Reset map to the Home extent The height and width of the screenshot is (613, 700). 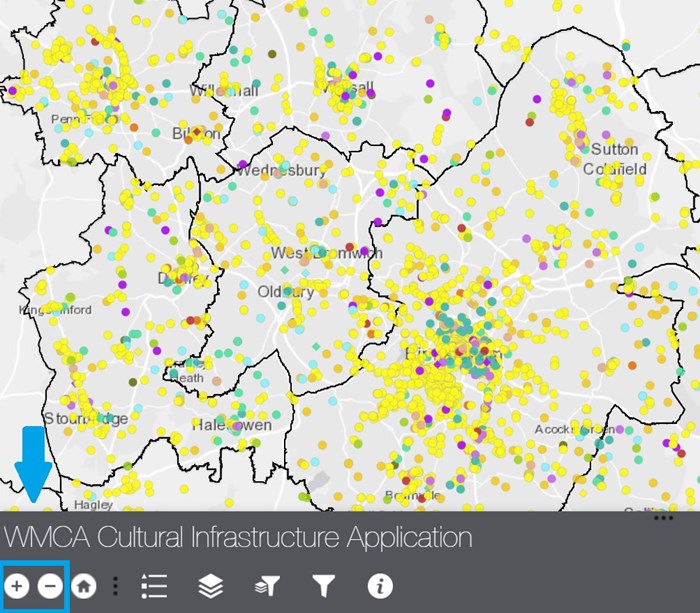click(x=84, y=586)
